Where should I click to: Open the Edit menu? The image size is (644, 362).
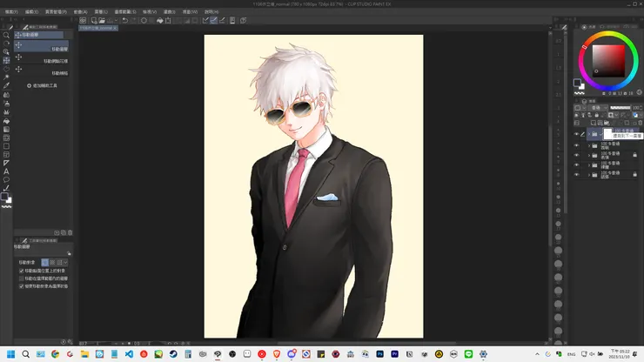[x=31, y=12]
